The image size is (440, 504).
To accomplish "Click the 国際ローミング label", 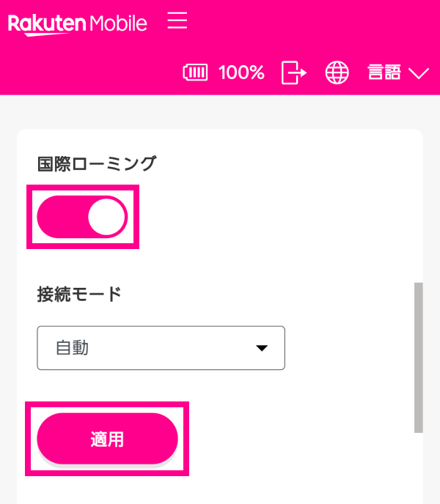I will pyautogui.click(x=96, y=164).
